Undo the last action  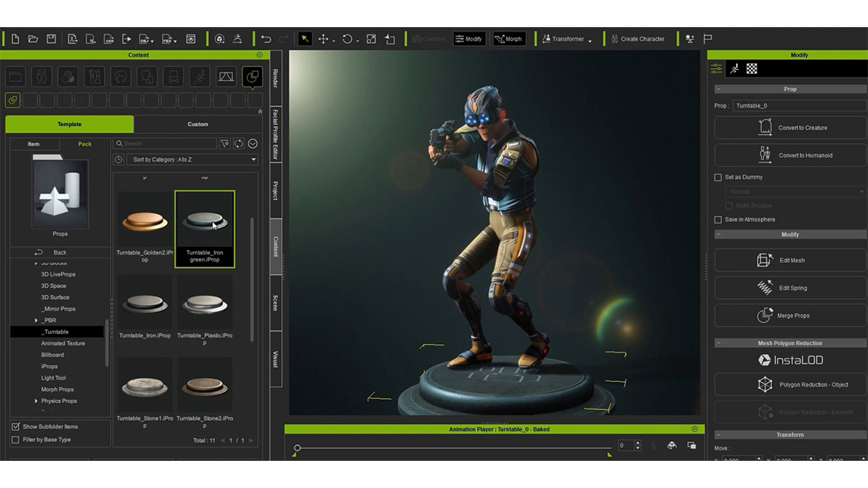coord(266,38)
